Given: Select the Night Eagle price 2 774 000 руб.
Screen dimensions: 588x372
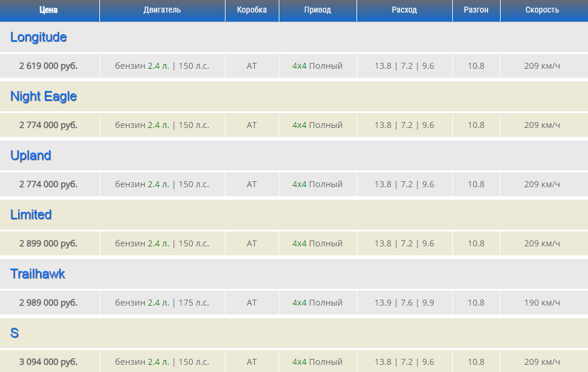Looking at the screenshot, I should [48, 125].
